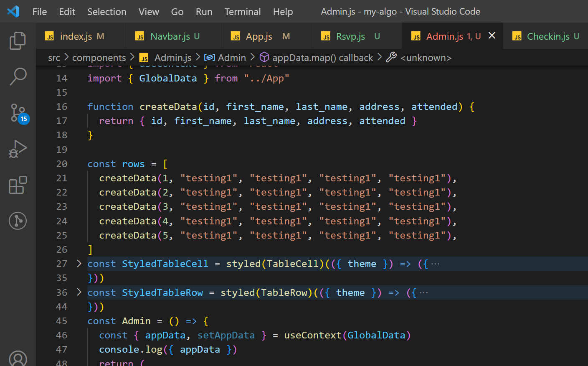Open the Accounts icon in activity bar
This screenshot has width=588, height=366.
point(18,358)
